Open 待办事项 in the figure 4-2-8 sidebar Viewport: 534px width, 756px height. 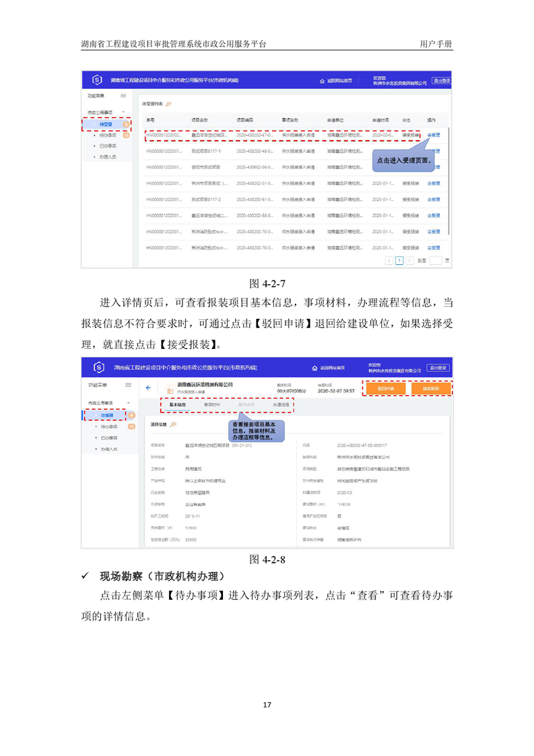109,427
